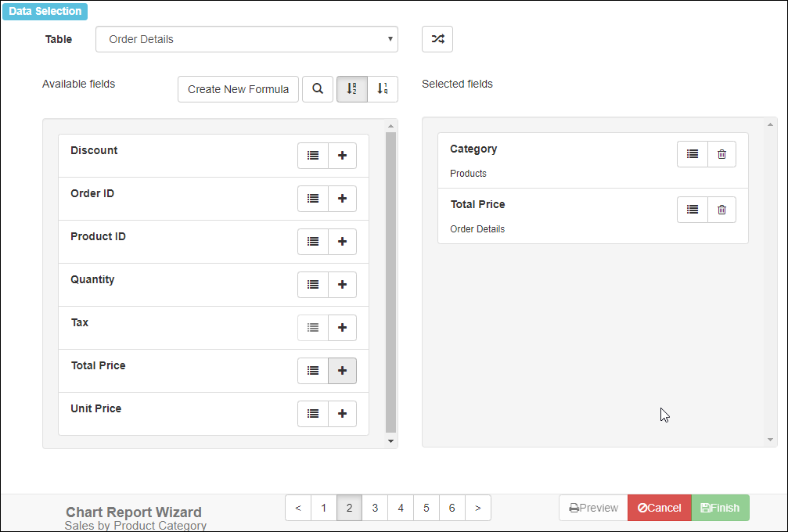Viewport: 788px width, 532px height.
Task: Expand list options for Tax field
Action: click(x=313, y=328)
